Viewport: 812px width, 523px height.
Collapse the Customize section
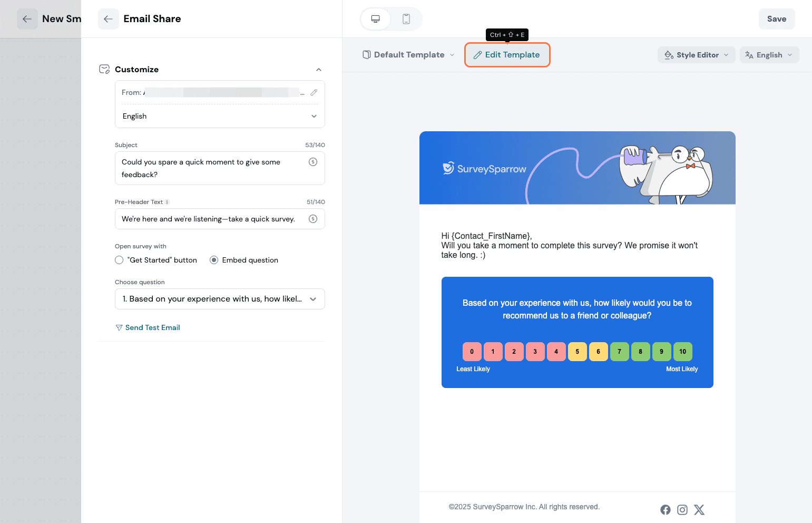(318, 70)
